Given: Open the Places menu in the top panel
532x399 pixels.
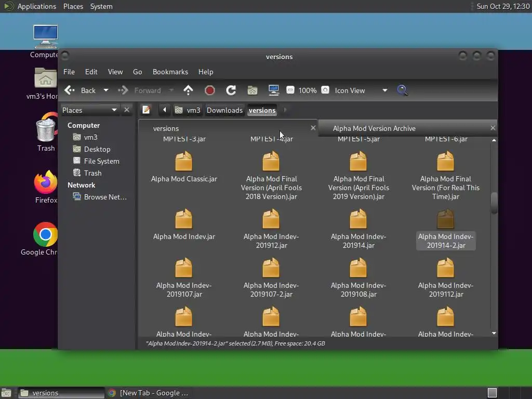Looking at the screenshot, I should click(73, 6).
